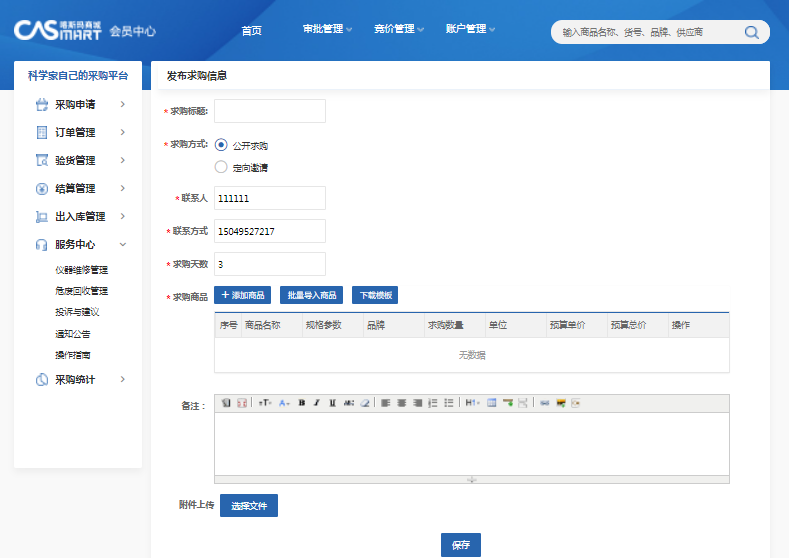Expand the 验货管理 sidebar chevron

[122, 160]
